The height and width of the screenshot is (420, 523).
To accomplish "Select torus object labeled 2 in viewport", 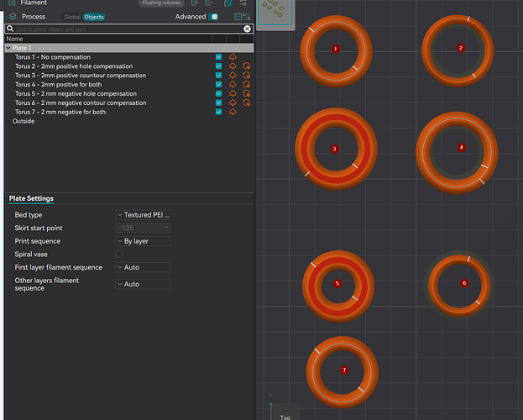I will click(458, 50).
